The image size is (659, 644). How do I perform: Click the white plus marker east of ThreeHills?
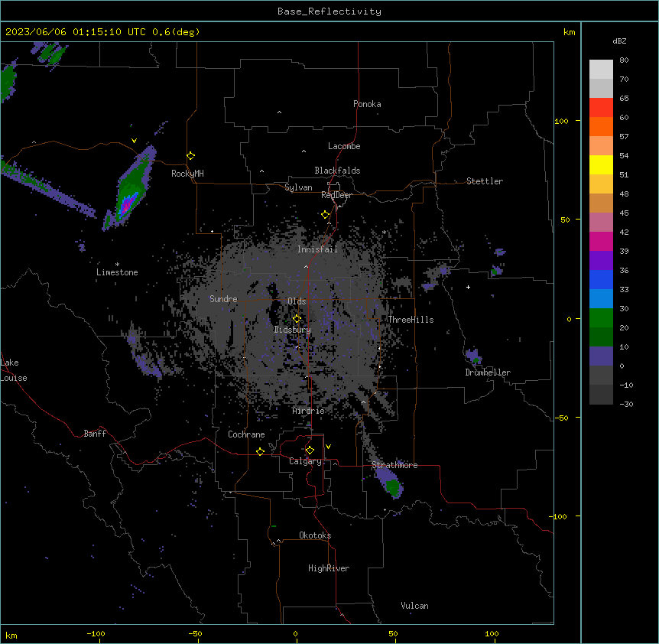click(x=468, y=287)
